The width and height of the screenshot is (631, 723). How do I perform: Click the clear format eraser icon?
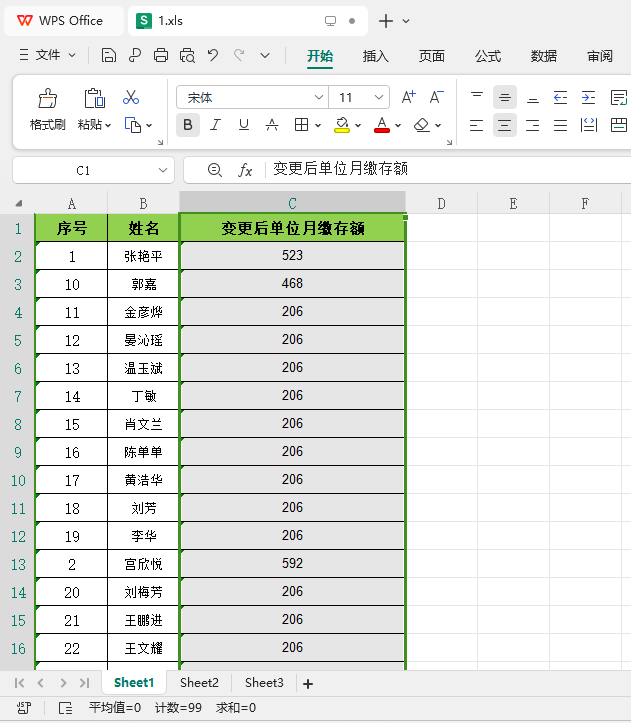[x=422, y=125]
